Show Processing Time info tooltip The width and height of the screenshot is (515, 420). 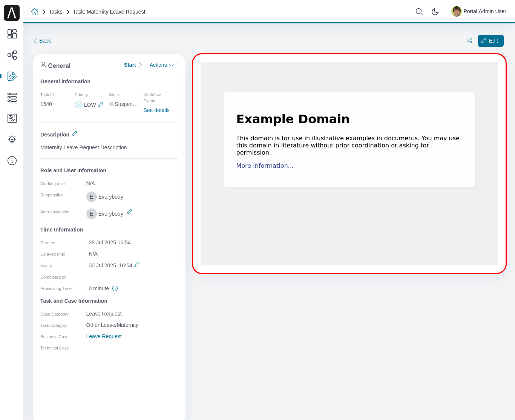[x=115, y=288]
